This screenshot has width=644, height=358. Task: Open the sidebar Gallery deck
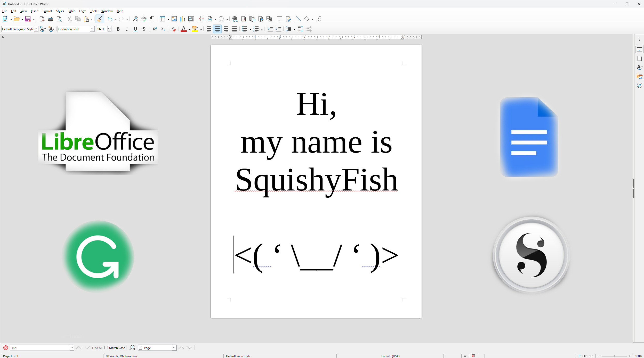coord(639,76)
